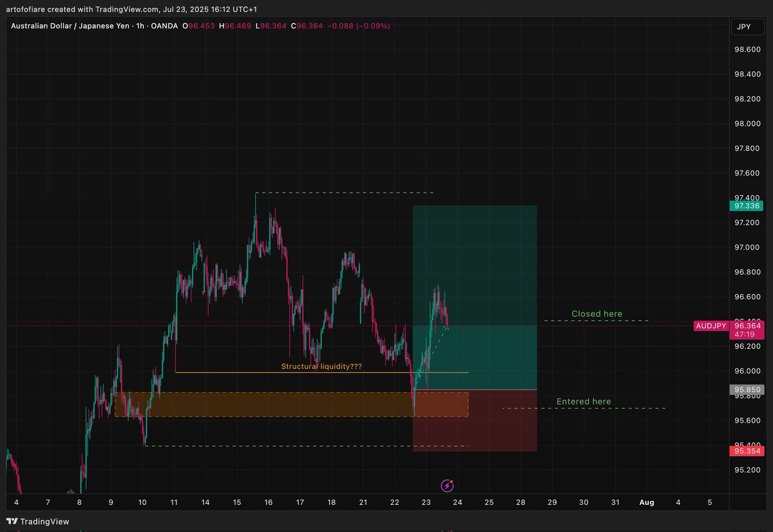Click the 47:19 bar countdown timer
The height and width of the screenshot is (532, 773).
[745, 335]
